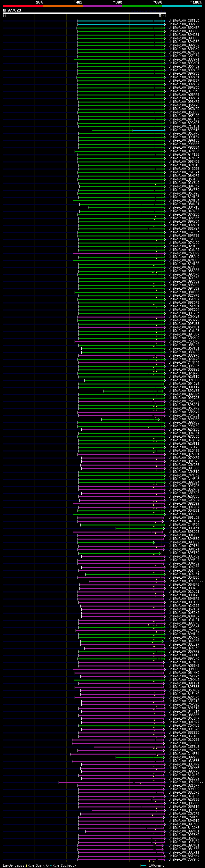Open hit UniRef100_B9NG81
205x868 pixels.
click(184, 35)
